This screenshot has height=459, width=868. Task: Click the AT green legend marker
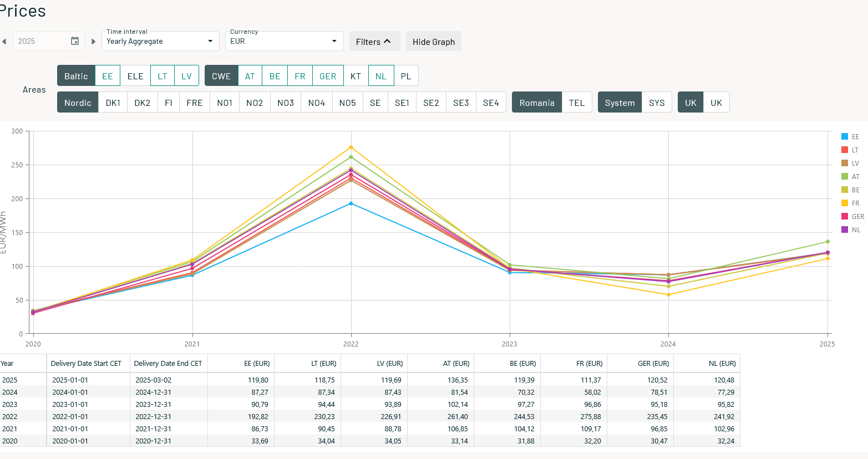(845, 176)
